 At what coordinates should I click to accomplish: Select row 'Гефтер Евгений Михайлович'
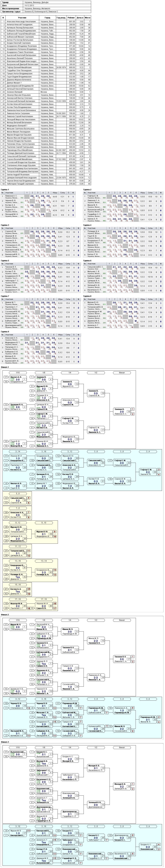(46, 67)
